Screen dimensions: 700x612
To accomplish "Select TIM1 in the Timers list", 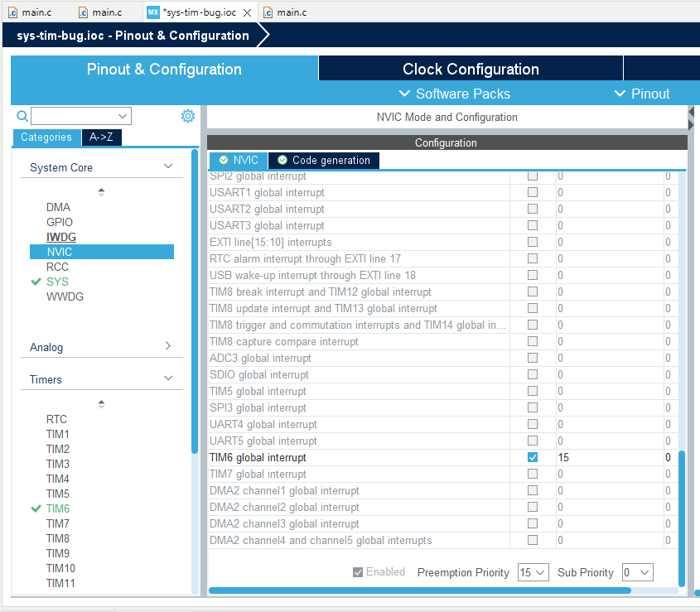I will click(57, 434).
